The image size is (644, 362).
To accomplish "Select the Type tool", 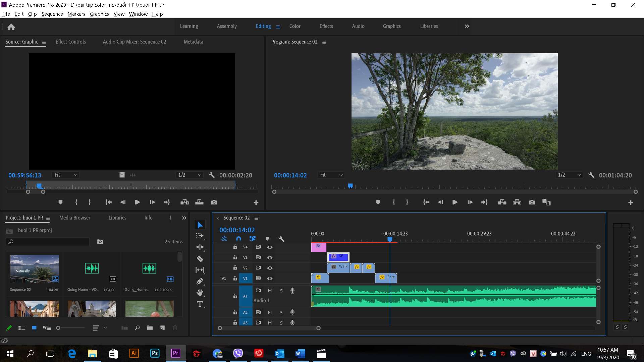I will (200, 304).
